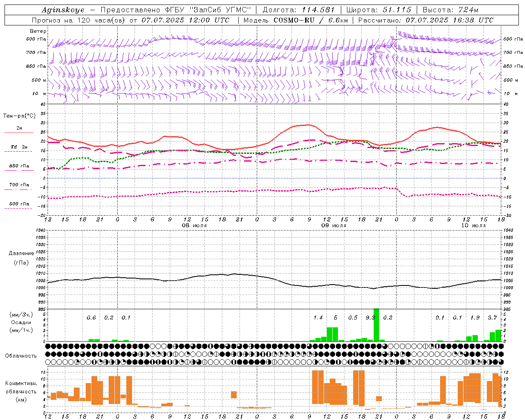Click the (гПа) pressure unit label
525x420 pixels.
(21, 262)
